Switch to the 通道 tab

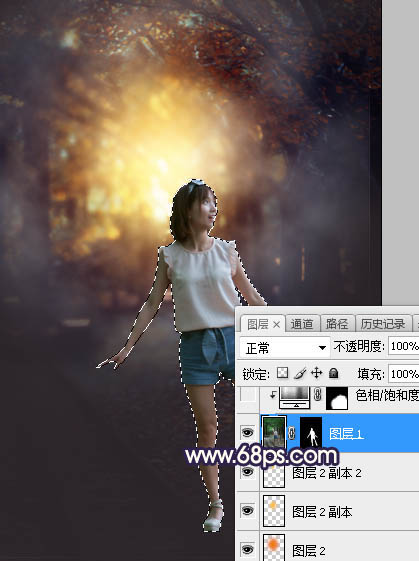(x=302, y=324)
